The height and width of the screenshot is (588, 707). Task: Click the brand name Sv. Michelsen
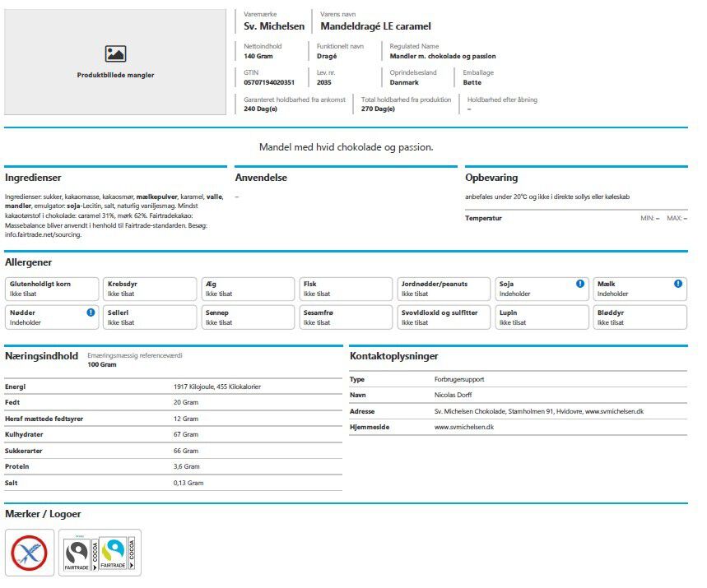[274, 26]
